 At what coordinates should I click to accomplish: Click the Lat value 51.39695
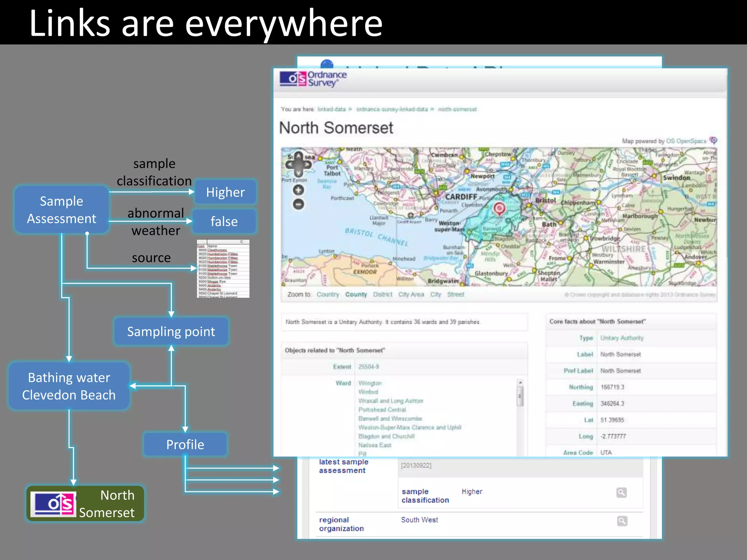(x=612, y=420)
